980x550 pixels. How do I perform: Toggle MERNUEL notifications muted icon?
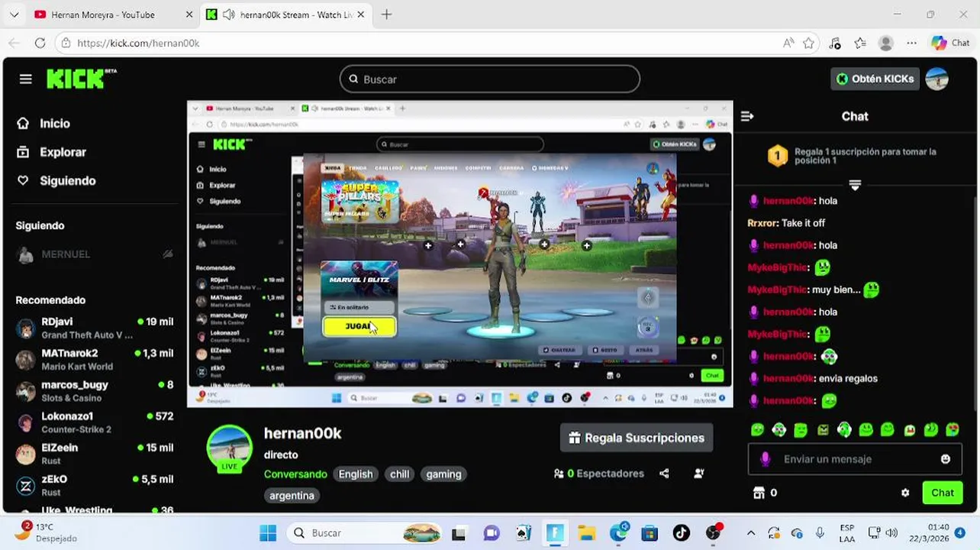[168, 254]
